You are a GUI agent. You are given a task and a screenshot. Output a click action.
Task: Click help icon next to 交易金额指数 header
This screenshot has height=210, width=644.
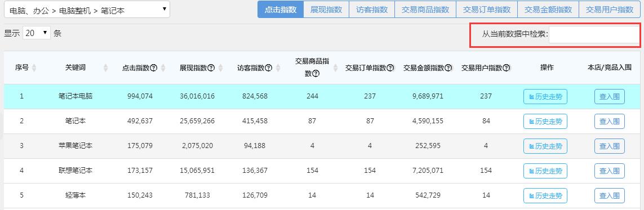448,68
